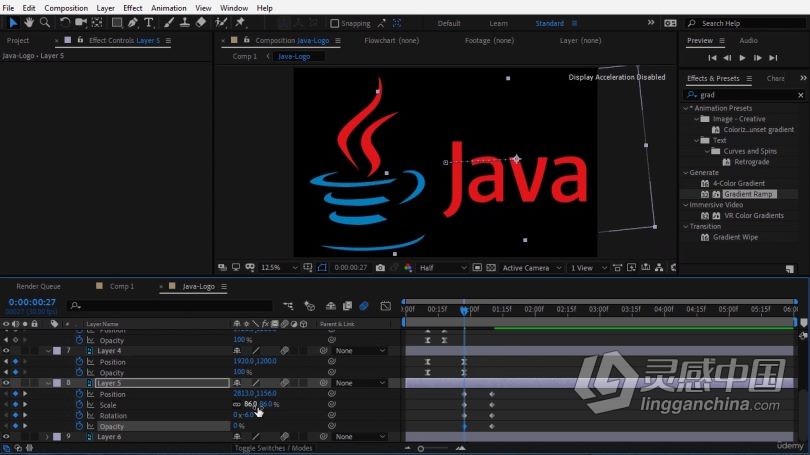This screenshot has width=810, height=455.
Task: Toggle Layer 5 Opacity keyframe diamond
Action: (15, 427)
